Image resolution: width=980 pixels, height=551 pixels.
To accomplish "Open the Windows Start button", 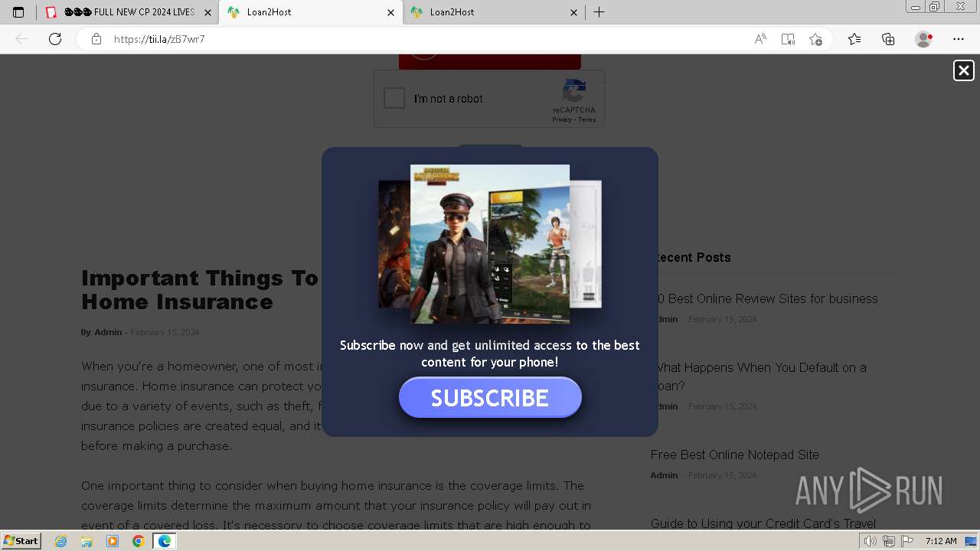I will pos(21,541).
